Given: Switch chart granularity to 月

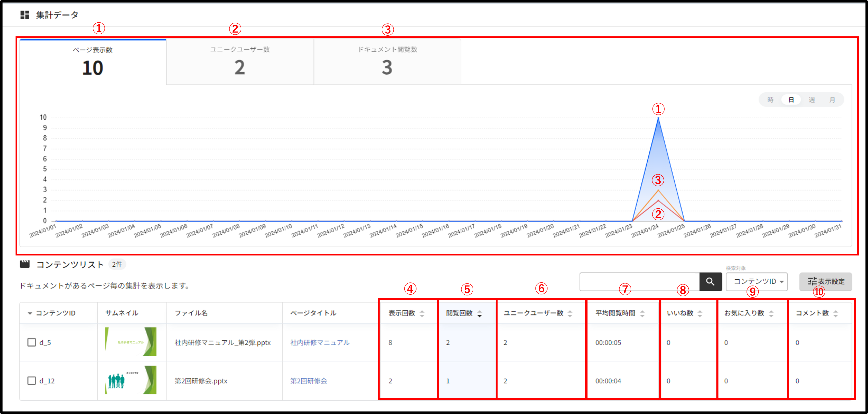Looking at the screenshot, I should coord(832,100).
